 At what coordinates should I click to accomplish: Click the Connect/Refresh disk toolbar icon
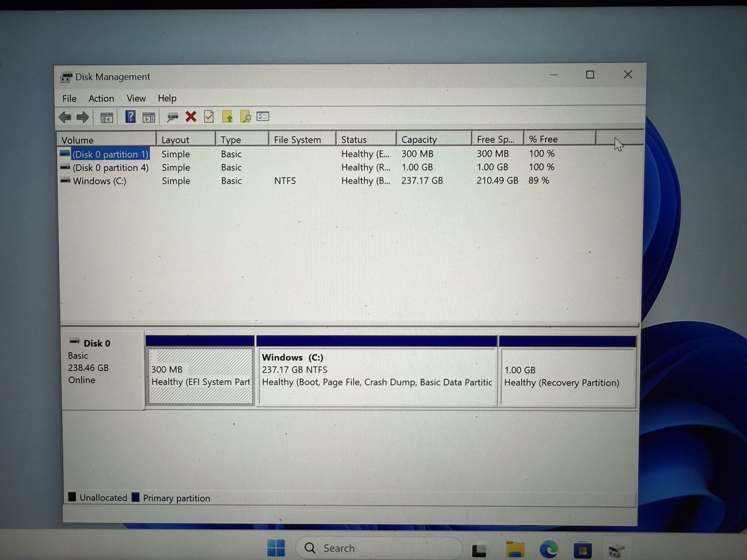[172, 117]
